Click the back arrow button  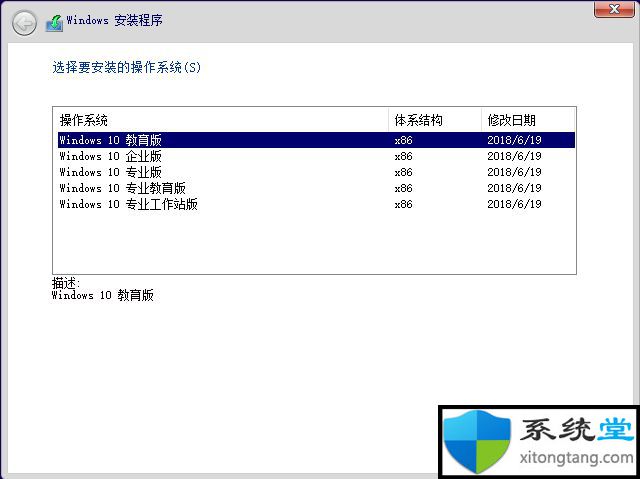(24, 23)
